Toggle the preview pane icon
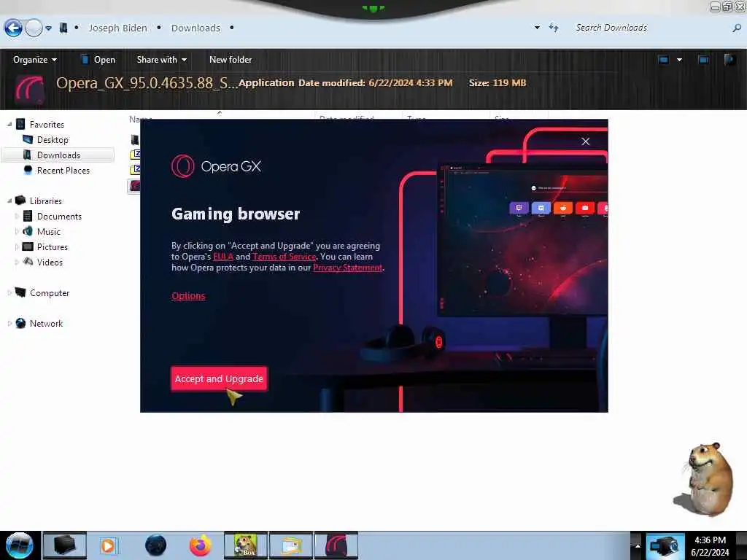Viewport: 747px width, 560px height. click(703, 60)
